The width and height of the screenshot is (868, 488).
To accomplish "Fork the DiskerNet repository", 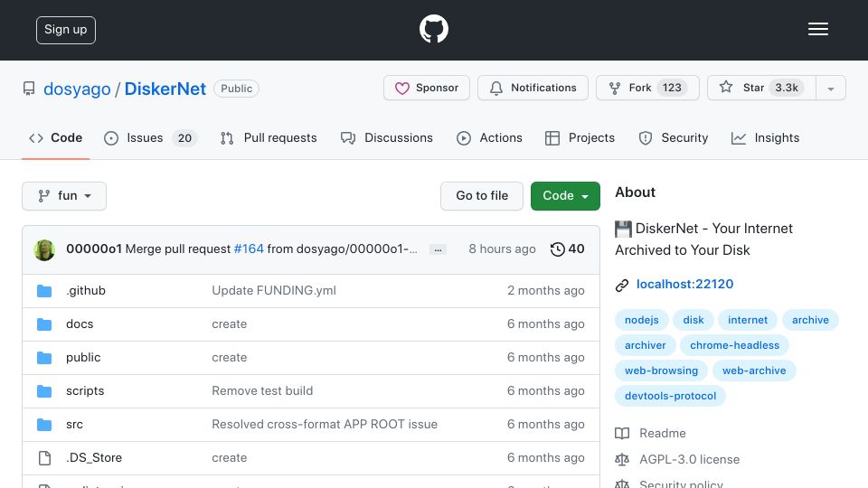I will coord(647,88).
